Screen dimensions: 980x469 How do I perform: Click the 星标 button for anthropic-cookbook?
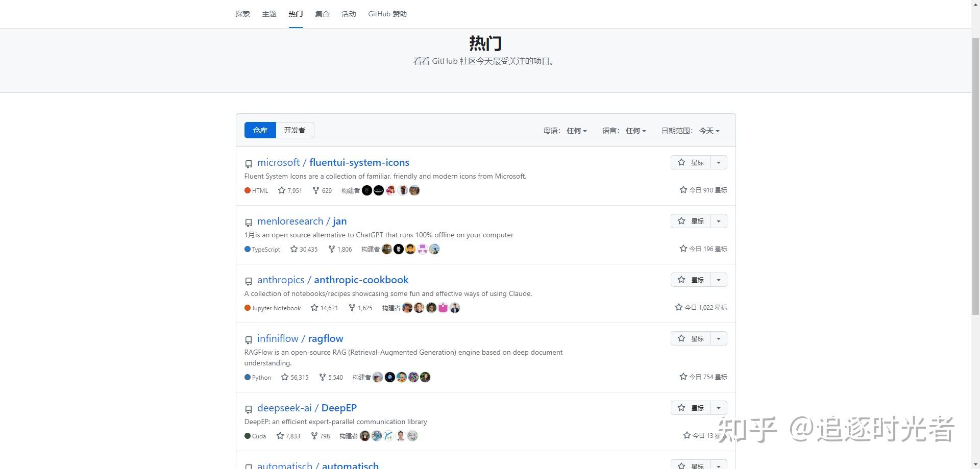[692, 280]
